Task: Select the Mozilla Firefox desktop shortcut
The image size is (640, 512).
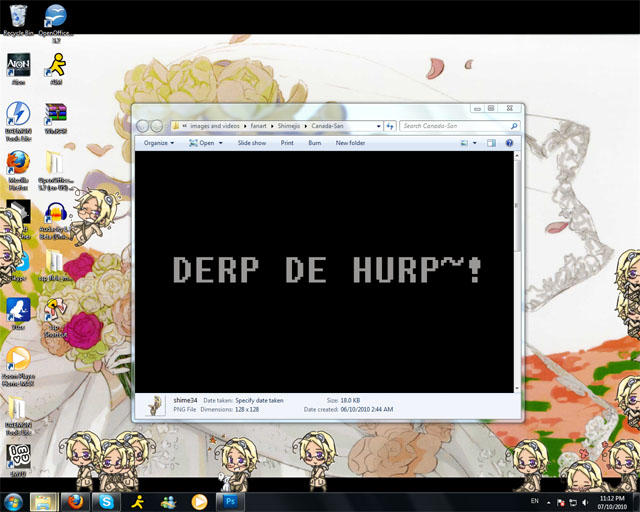Action: [x=18, y=170]
